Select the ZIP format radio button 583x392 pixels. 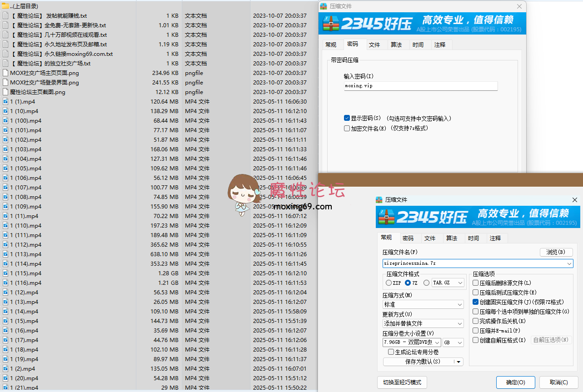tap(389, 283)
